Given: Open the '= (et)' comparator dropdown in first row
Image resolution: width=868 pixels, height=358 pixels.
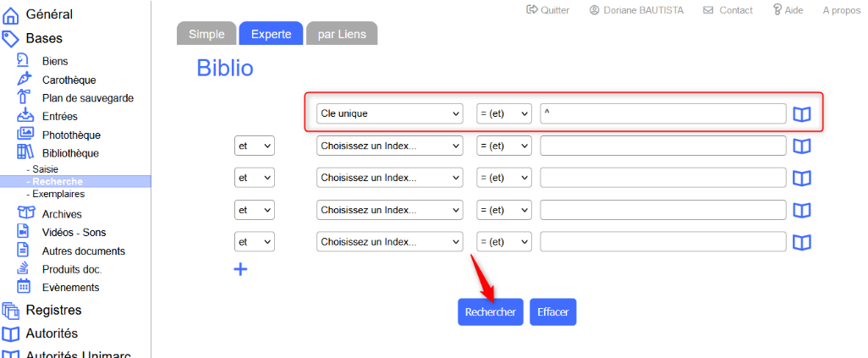Looking at the screenshot, I should coord(503,113).
